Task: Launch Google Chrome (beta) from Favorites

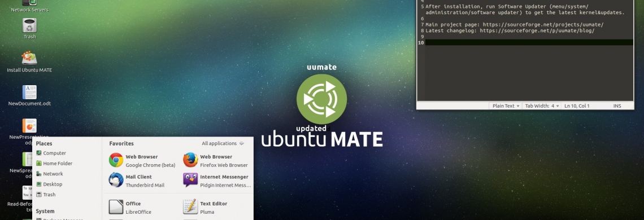Action: pyautogui.click(x=142, y=160)
